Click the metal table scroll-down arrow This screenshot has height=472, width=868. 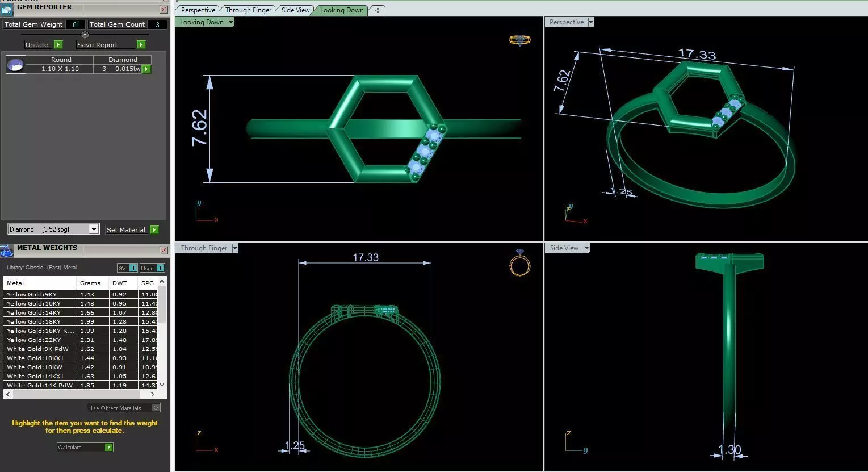pyautogui.click(x=162, y=385)
